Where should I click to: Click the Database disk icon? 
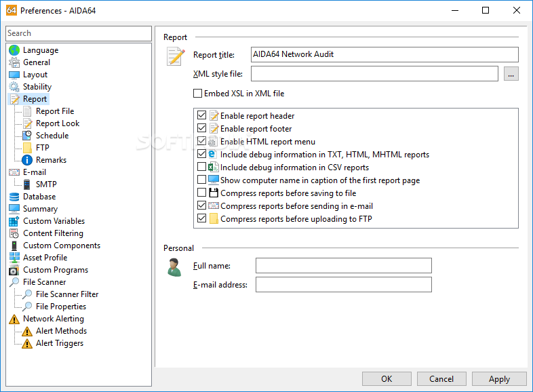(x=14, y=197)
